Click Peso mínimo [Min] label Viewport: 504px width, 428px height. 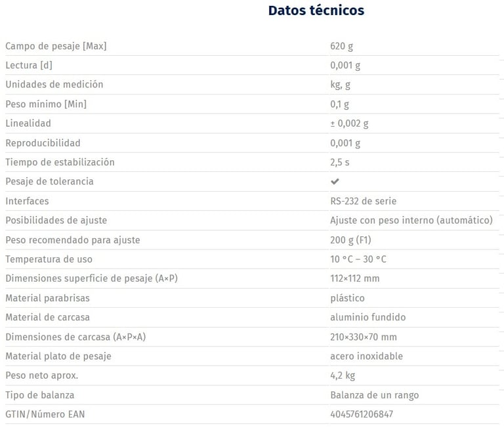[46, 104]
